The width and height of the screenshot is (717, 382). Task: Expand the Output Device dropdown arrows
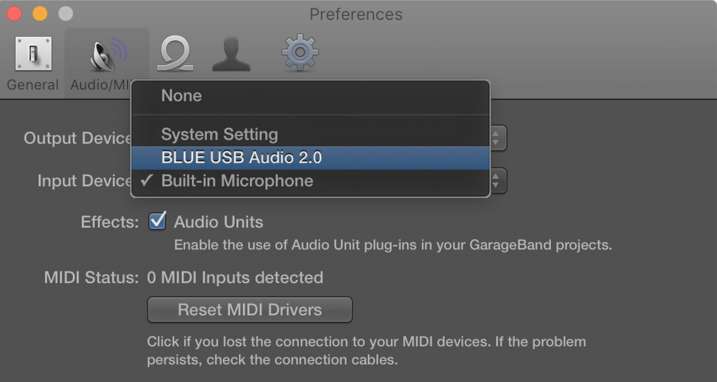(498, 138)
